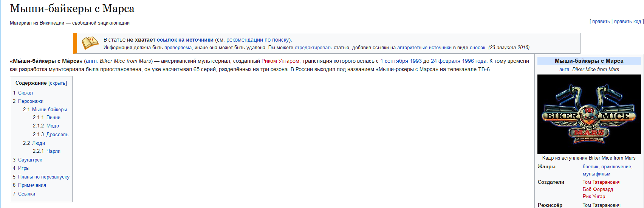Follow the 'проверяема' link in notice
The height and width of the screenshot is (208, 644).
pos(178,48)
